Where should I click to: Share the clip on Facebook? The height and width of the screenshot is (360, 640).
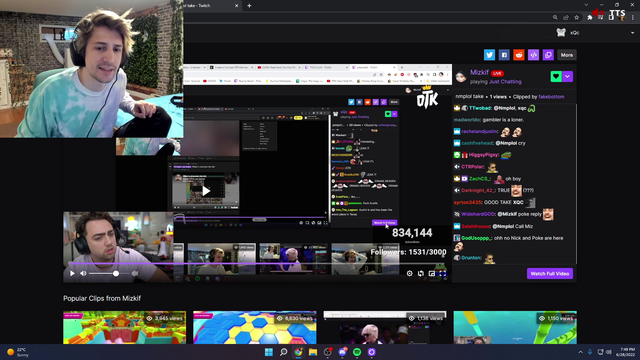point(504,55)
